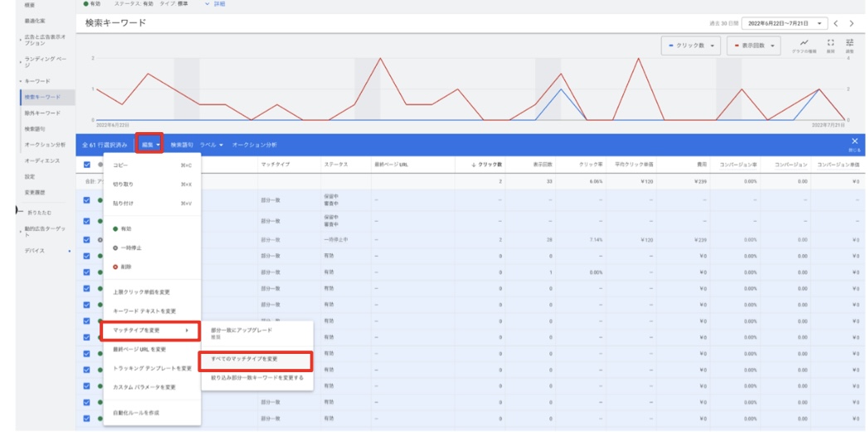Open the 編集 dropdown in blue bar
This screenshot has width=868, height=432.
point(150,145)
